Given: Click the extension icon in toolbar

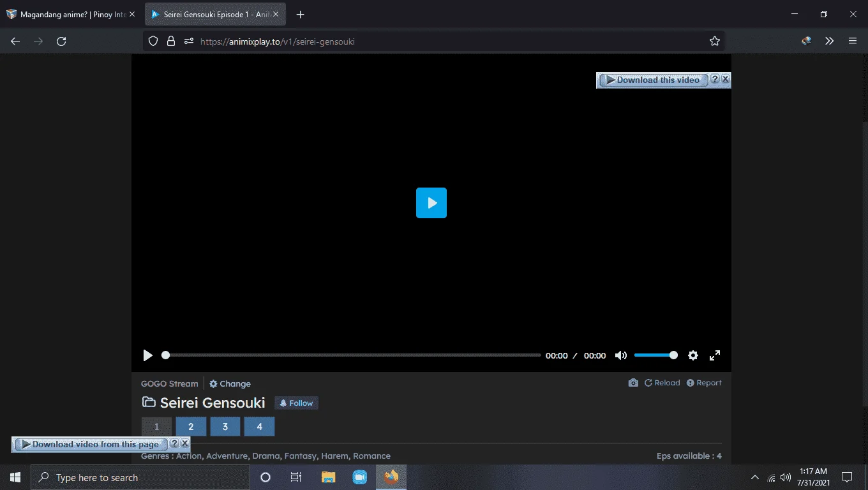Looking at the screenshot, I should (807, 41).
